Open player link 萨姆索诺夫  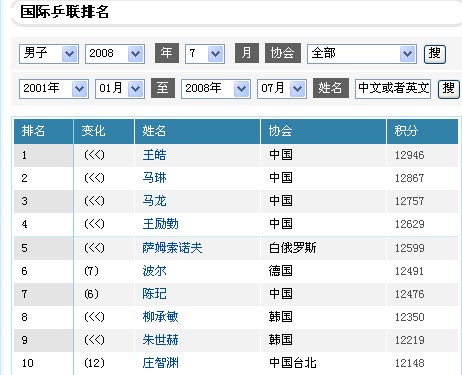pos(172,248)
